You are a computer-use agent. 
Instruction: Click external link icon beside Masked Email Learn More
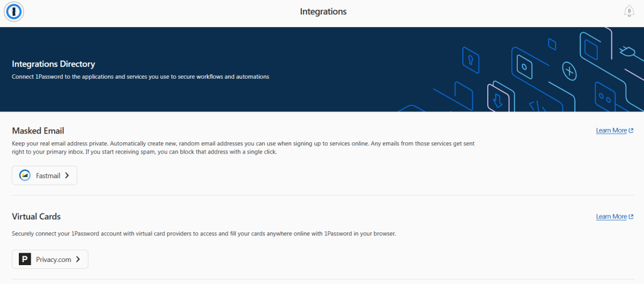click(x=631, y=131)
